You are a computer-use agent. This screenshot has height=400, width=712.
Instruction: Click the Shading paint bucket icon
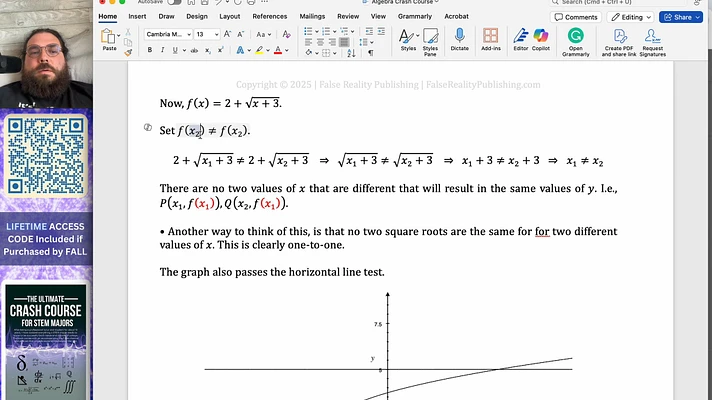pyautogui.click(x=308, y=53)
